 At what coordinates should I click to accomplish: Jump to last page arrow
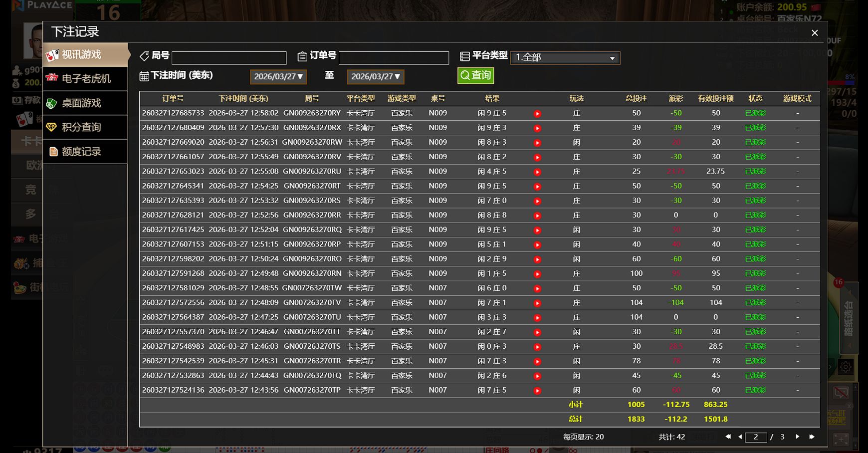point(812,437)
